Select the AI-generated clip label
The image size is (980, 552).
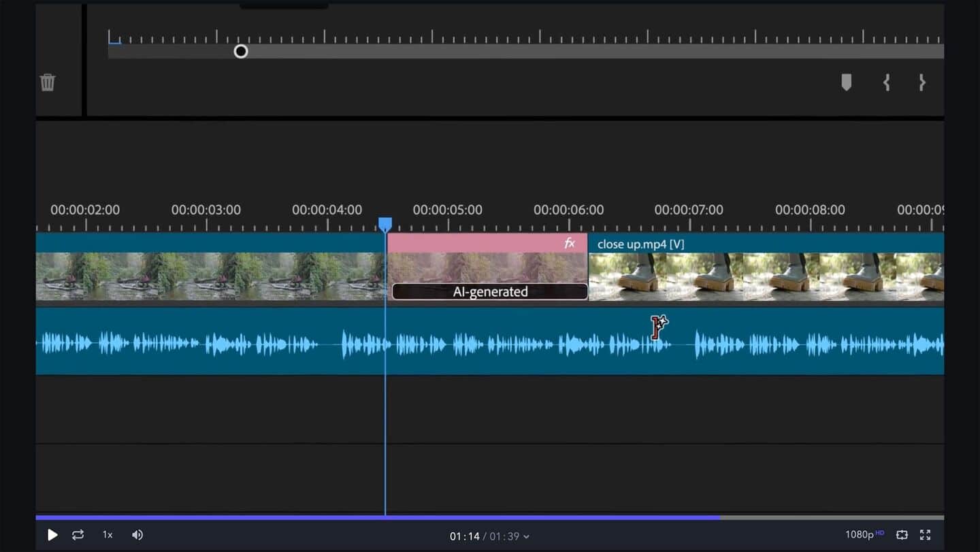coord(489,291)
